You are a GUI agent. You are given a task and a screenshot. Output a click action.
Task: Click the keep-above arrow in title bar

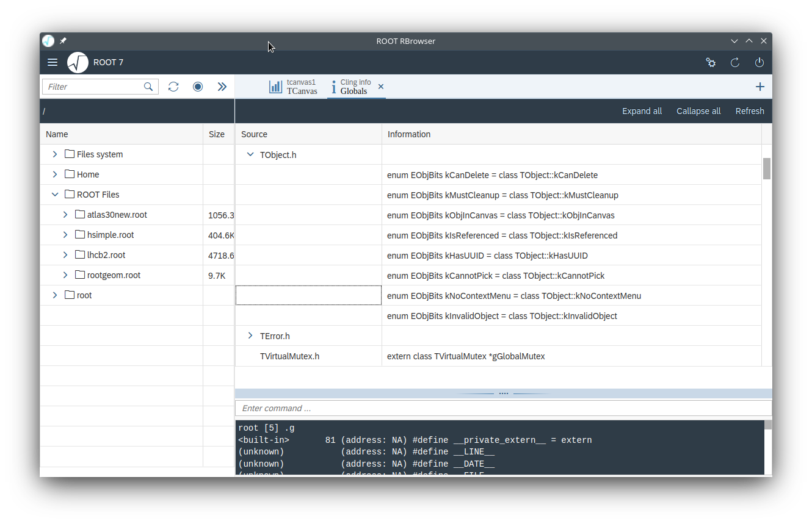[x=749, y=41]
